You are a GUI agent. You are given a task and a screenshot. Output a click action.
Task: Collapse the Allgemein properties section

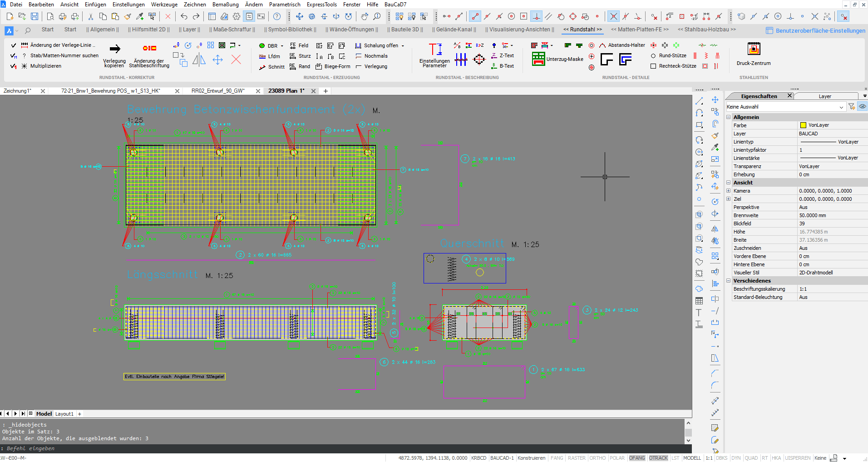(729, 117)
